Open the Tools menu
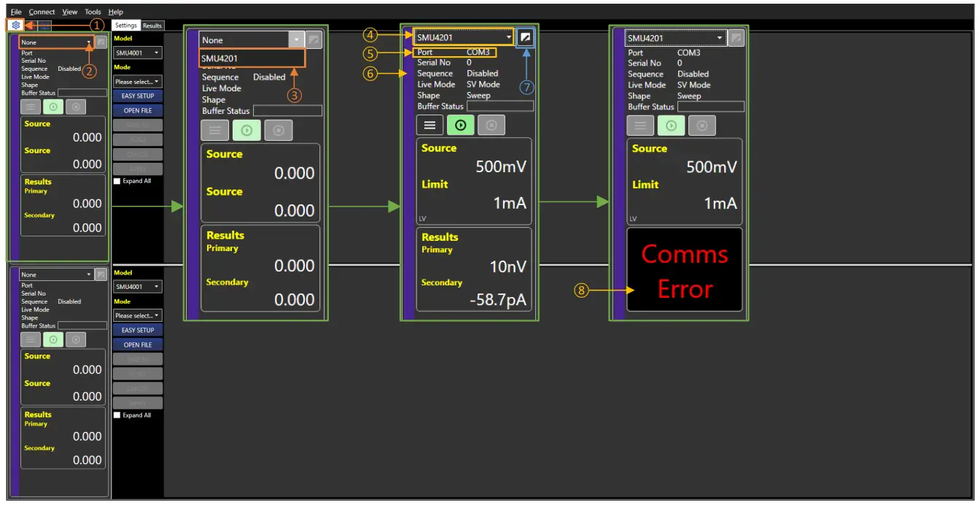The width and height of the screenshot is (980, 505). click(93, 12)
